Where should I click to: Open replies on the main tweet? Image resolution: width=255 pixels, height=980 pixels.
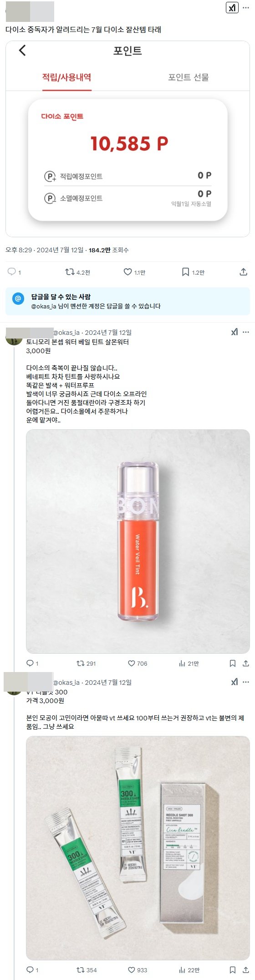15,272
